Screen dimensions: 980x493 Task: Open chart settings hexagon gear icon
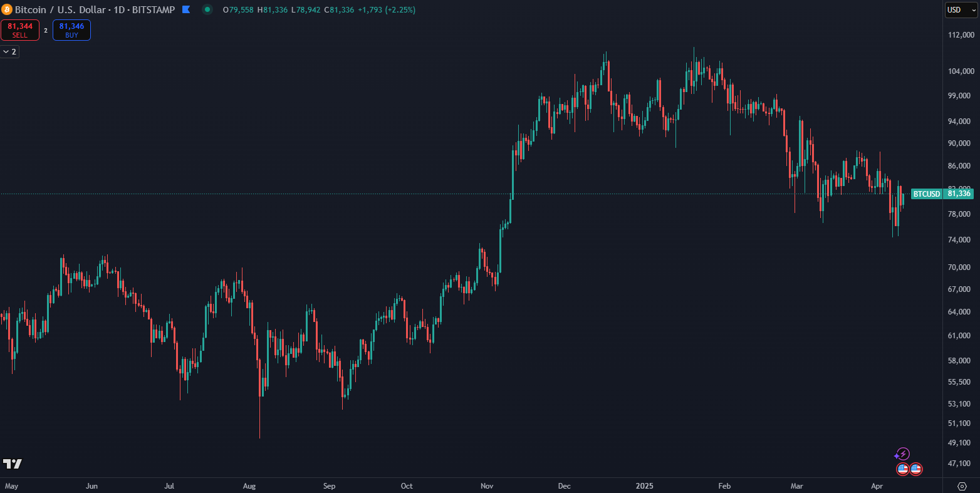962,486
